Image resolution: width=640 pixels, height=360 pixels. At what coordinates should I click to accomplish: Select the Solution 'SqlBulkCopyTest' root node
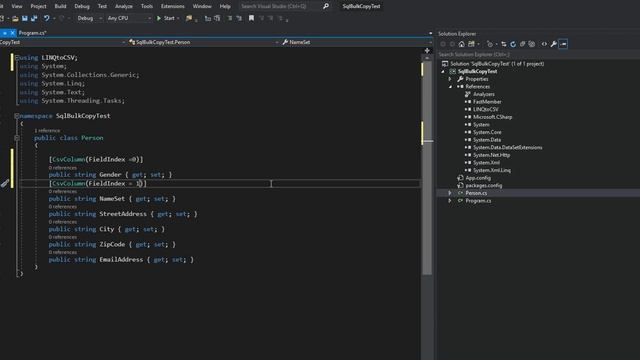point(497,64)
